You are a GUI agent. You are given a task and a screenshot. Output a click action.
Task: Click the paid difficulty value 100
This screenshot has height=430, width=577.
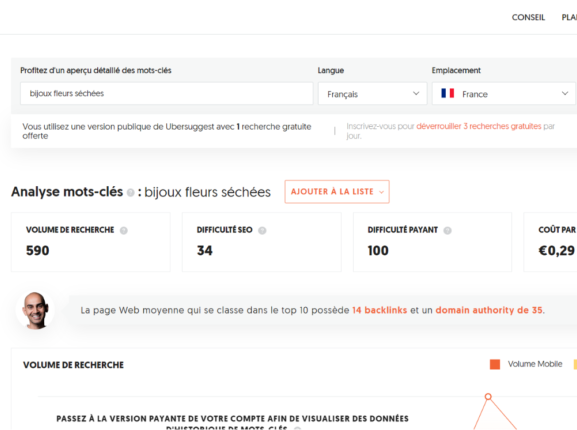378,250
